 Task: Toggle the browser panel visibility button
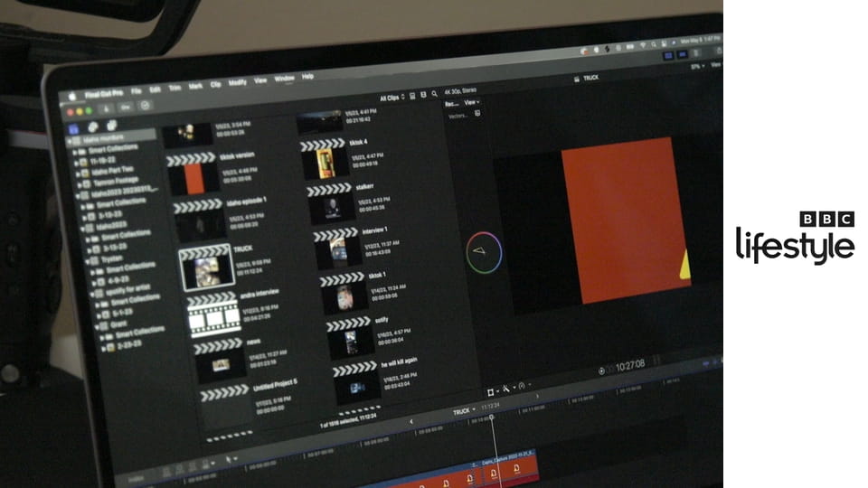pyautogui.click(x=670, y=55)
